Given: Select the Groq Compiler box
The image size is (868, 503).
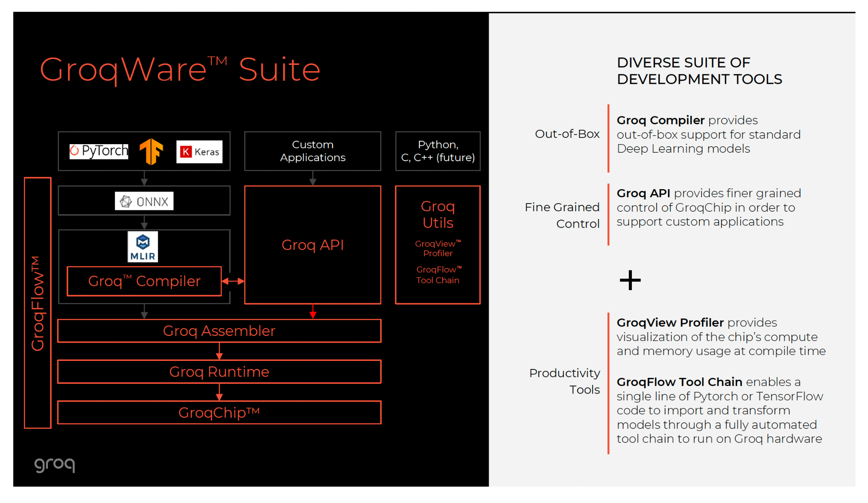Looking at the screenshot, I should click(144, 281).
